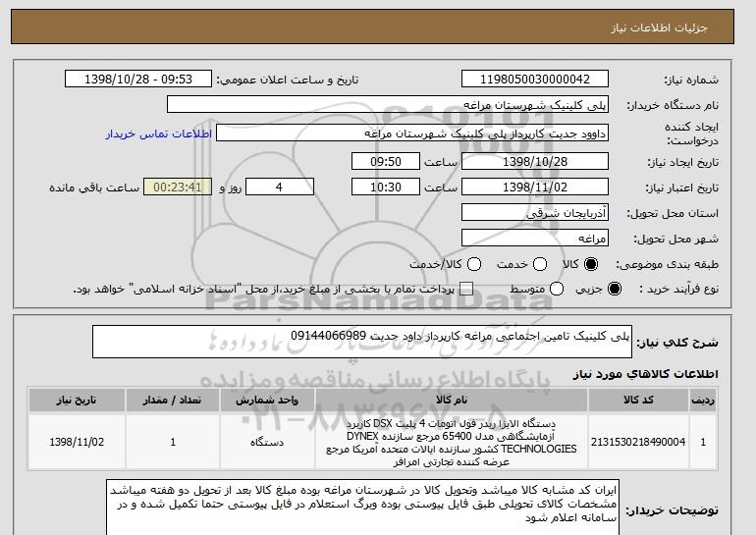756x535 pixels.
Task: Click the announcement date field 1398/10/28 - 09:53
Action: [x=138, y=80]
